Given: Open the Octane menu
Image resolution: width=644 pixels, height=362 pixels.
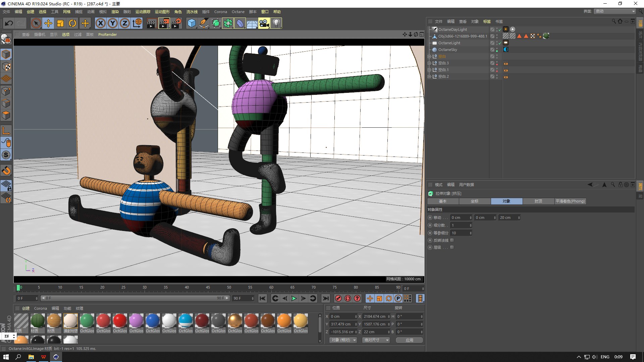Looking at the screenshot, I should click(x=238, y=12).
